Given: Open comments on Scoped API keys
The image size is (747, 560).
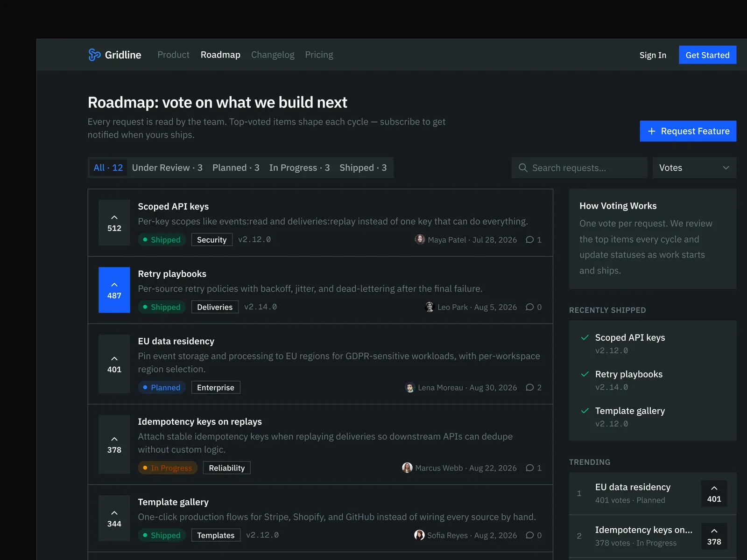Looking at the screenshot, I should pyautogui.click(x=534, y=239).
